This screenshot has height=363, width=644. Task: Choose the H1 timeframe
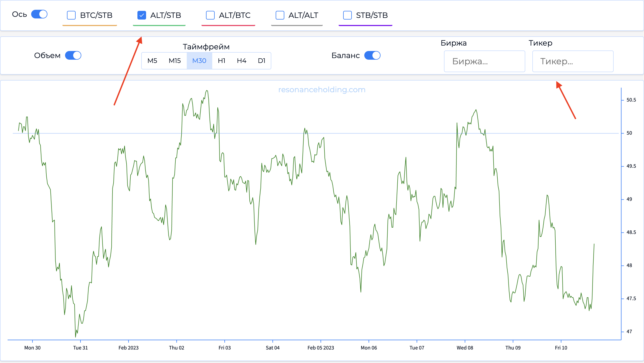coord(221,61)
